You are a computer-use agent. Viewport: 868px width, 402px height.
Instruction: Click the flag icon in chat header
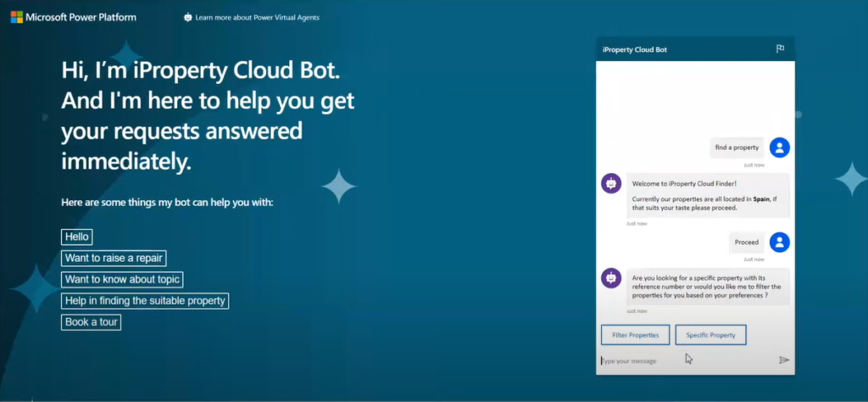(x=780, y=49)
